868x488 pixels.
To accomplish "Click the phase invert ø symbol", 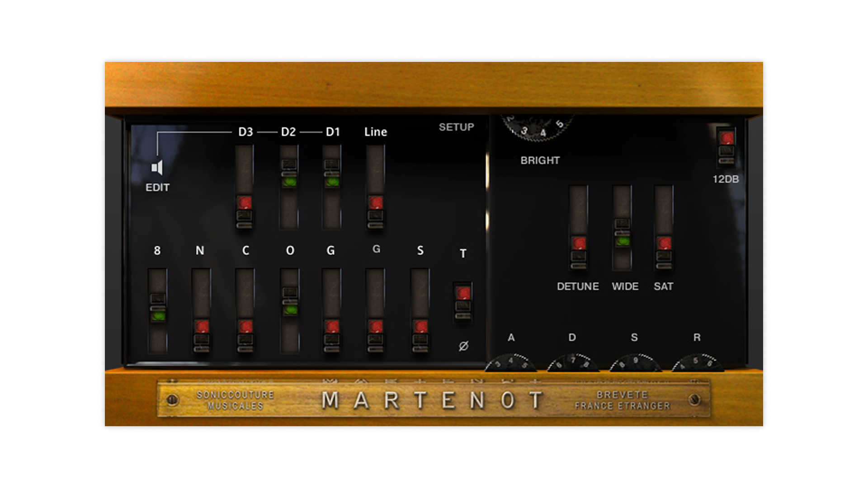I will click(463, 346).
